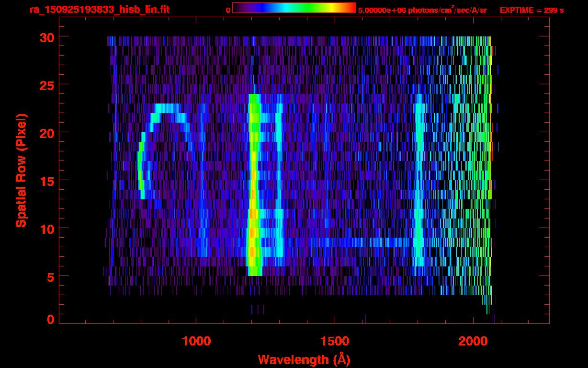Click the 5 tick label on spatial axis
Image resolution: width=588 pixels, height=368 pixels.
click(50, 276)
